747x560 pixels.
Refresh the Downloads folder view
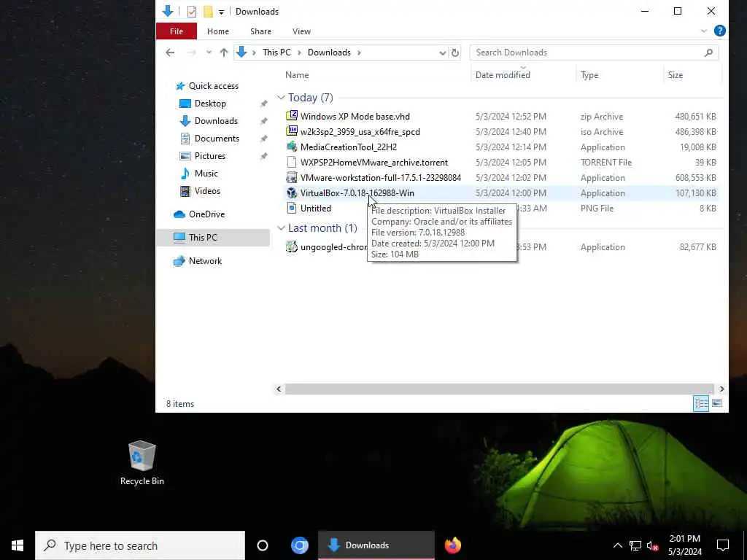coord(455,52)
